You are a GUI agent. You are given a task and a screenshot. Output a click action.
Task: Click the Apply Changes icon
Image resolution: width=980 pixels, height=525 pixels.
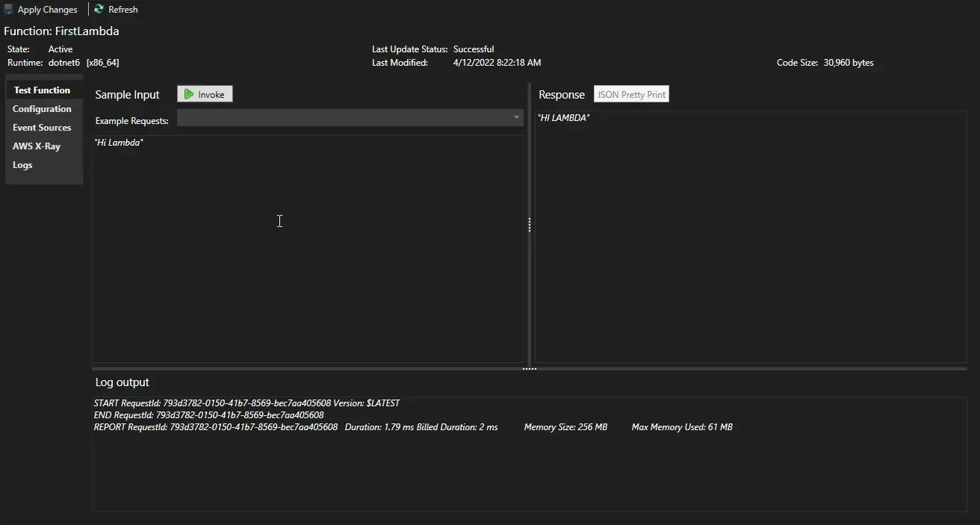[x=7, y=9]
